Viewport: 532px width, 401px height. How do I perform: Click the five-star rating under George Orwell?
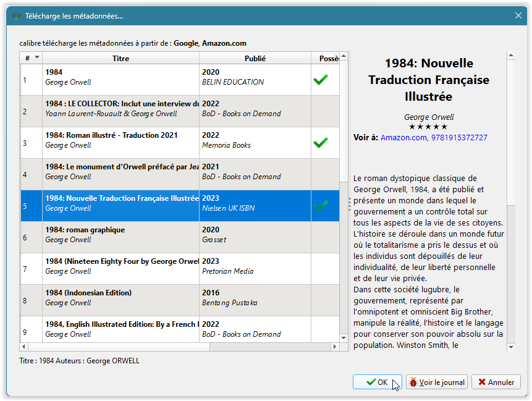click(x=428, y=127)
